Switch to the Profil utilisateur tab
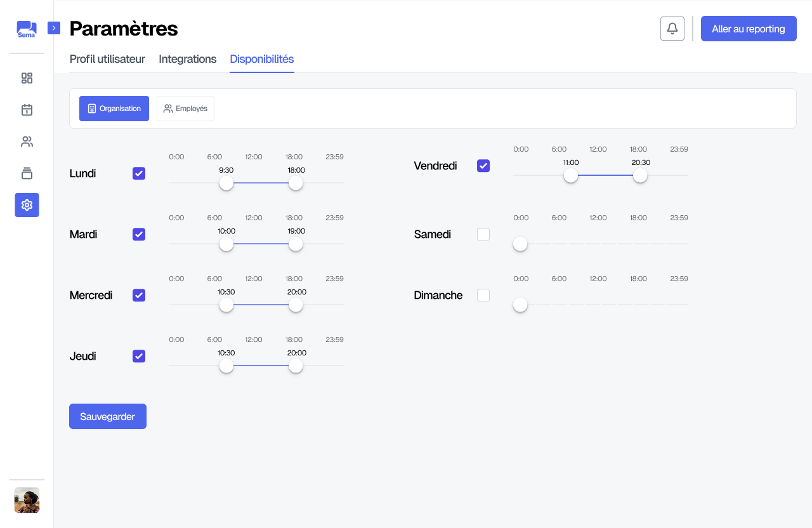This screenshot has height=528, width=812. [x=107, y=59]
